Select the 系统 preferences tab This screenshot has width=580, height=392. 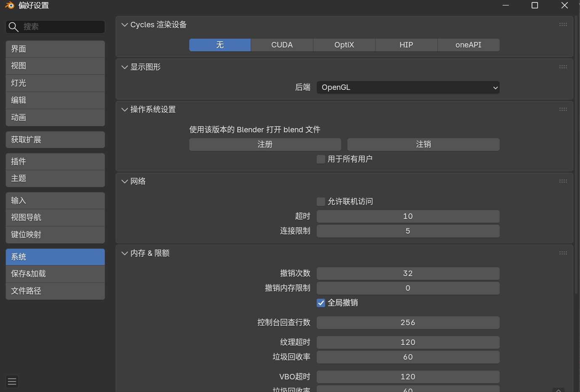55,257
